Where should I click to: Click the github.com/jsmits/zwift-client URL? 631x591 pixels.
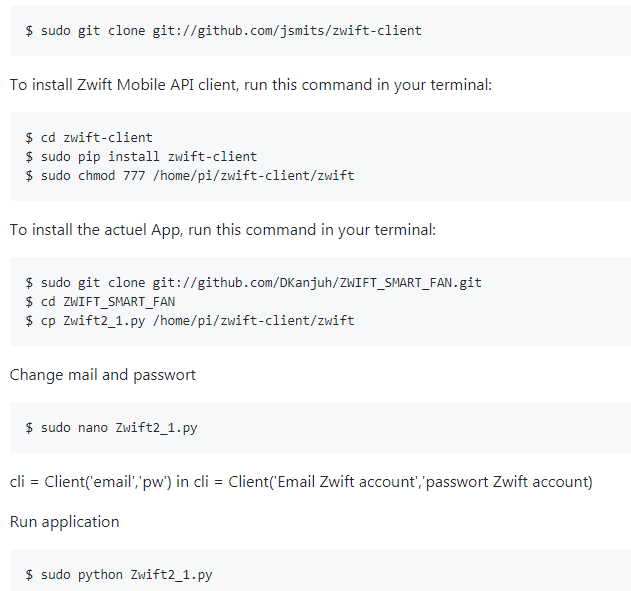pyautogui.click(x=287, y=31)
